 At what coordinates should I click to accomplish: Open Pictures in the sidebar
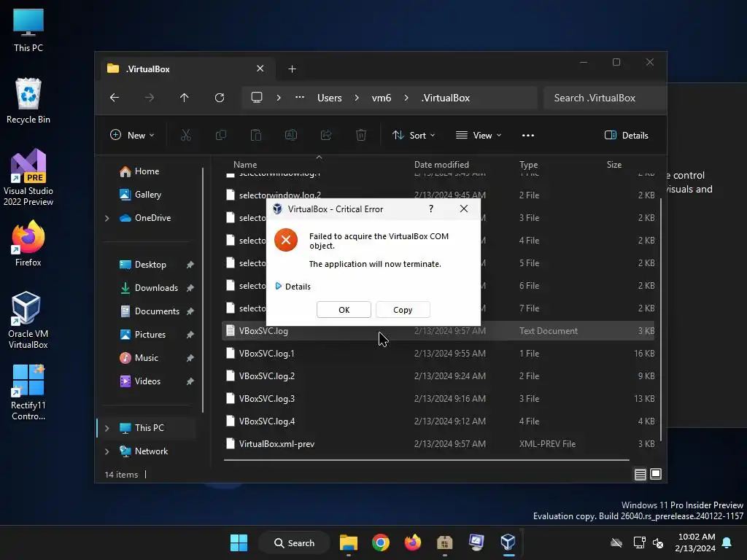[150, 334]
